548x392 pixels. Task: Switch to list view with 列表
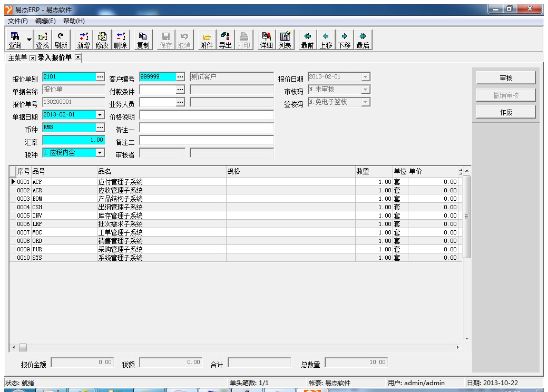[285, 40]
